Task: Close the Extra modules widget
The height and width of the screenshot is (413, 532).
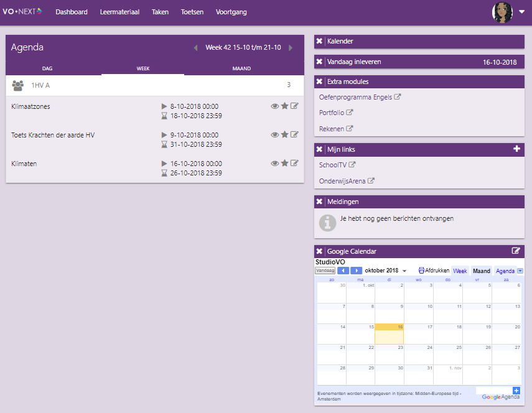Action: tap(319, 81)
